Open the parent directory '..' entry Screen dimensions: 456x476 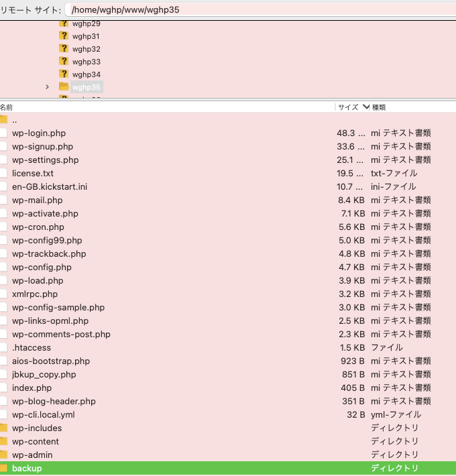pyautogui.click(x=15, y=120)
